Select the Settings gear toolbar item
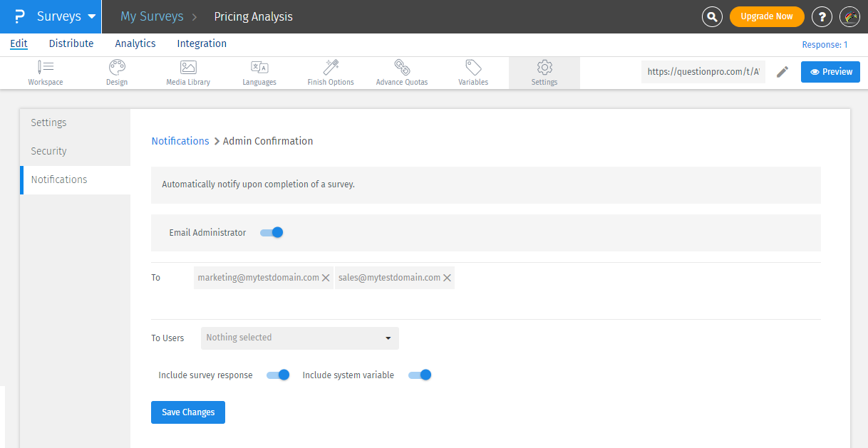868x448 pixels. click(x=544, y=73)
